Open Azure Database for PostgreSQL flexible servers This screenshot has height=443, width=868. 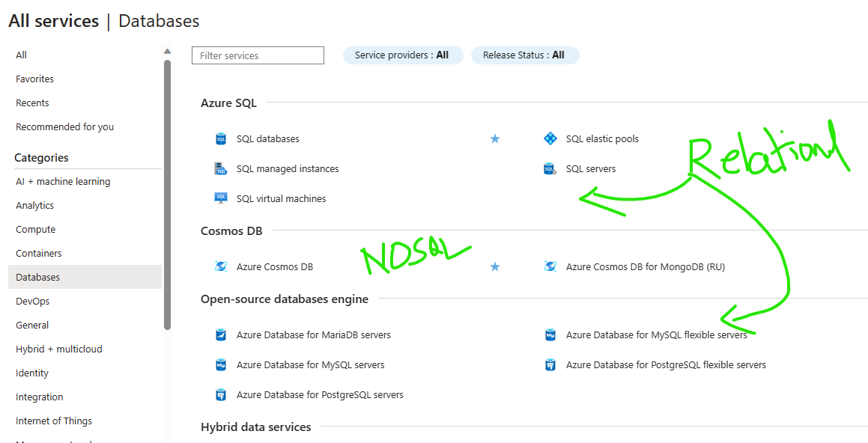tap(666, 365)
